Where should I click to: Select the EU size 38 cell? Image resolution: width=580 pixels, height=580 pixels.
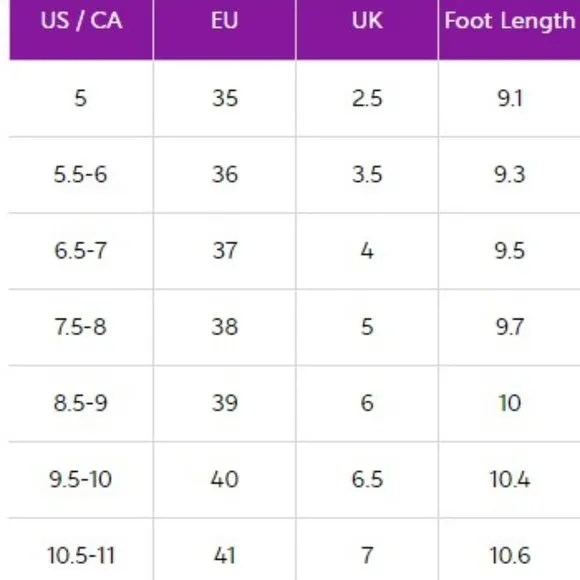coord(225,327)
